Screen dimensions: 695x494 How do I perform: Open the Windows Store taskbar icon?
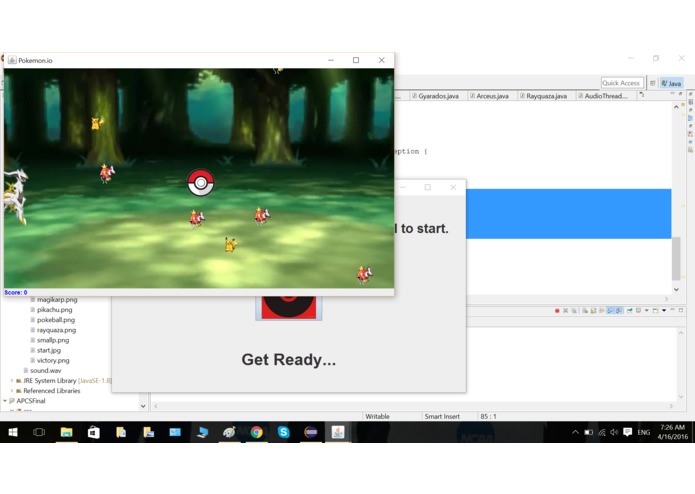[x=94, y=432]
